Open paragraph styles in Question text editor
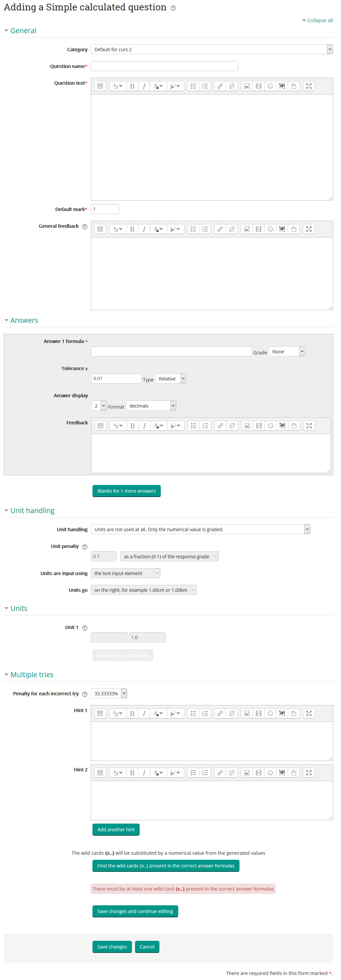The height and width of the screenshot is (980, 341). [118, 86]
